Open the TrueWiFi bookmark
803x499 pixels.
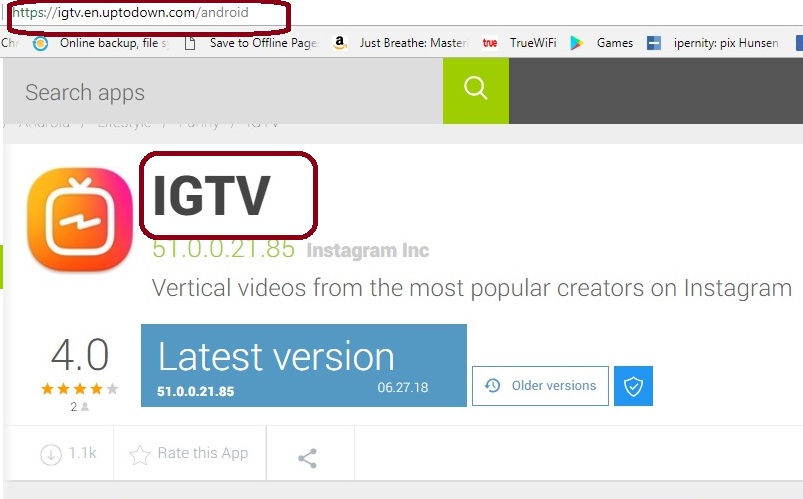[x=519, y=43]
